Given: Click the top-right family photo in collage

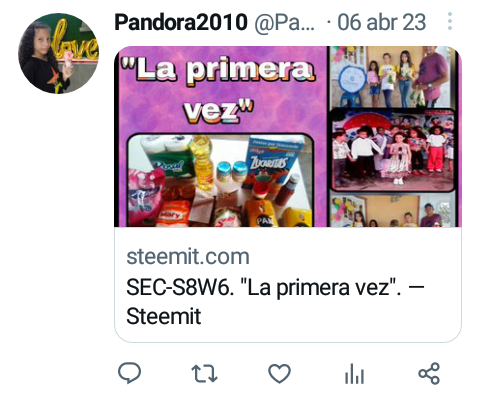Looking at the screenshot, I should pos(392,77).
